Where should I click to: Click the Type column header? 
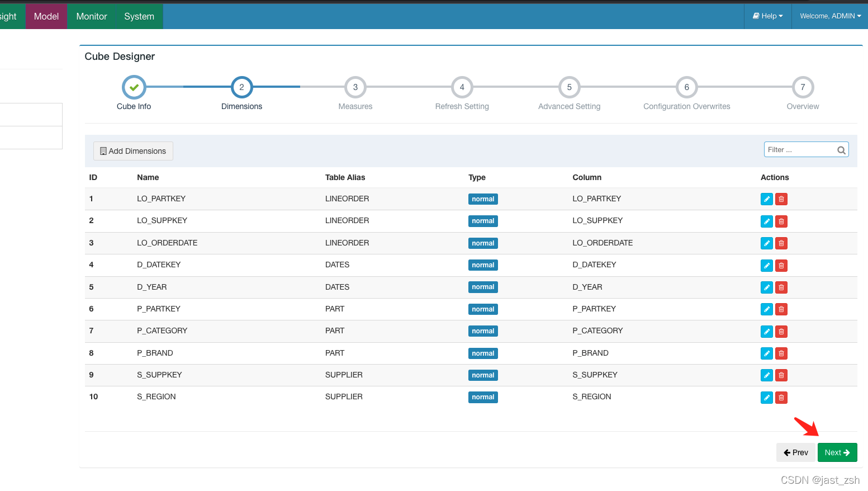477,177
